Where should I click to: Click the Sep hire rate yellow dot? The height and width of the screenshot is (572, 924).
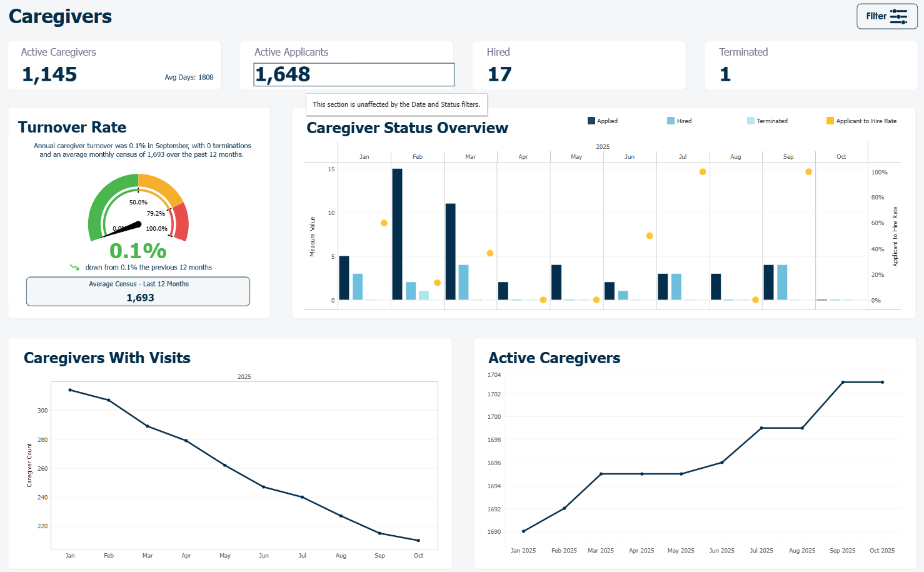(x=808, y=172)
